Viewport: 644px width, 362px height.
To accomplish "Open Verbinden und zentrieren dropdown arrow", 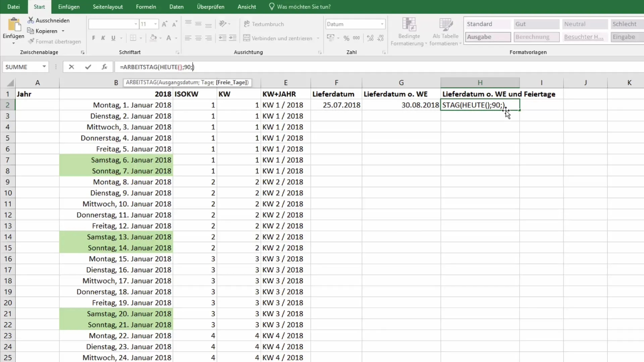I will pos(318,38).
